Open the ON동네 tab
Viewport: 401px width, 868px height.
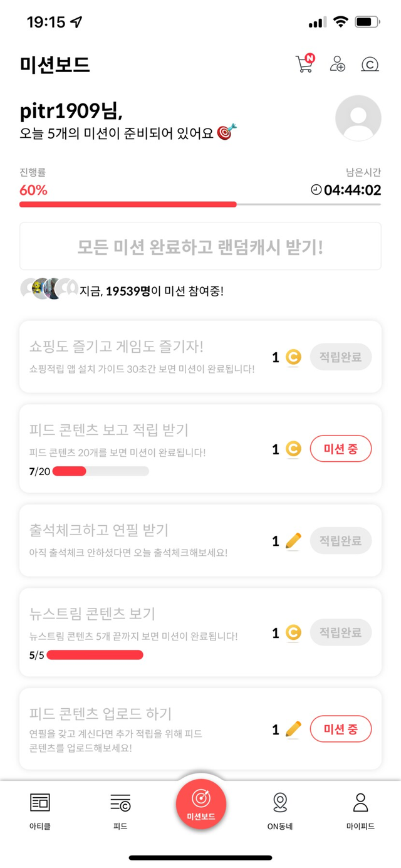(x=280, y=802)
